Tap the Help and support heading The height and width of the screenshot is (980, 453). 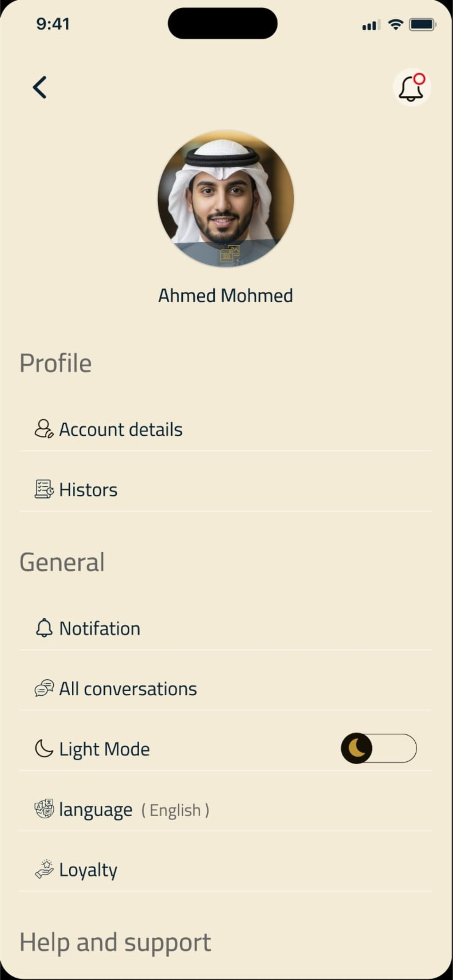click(115, 942)
